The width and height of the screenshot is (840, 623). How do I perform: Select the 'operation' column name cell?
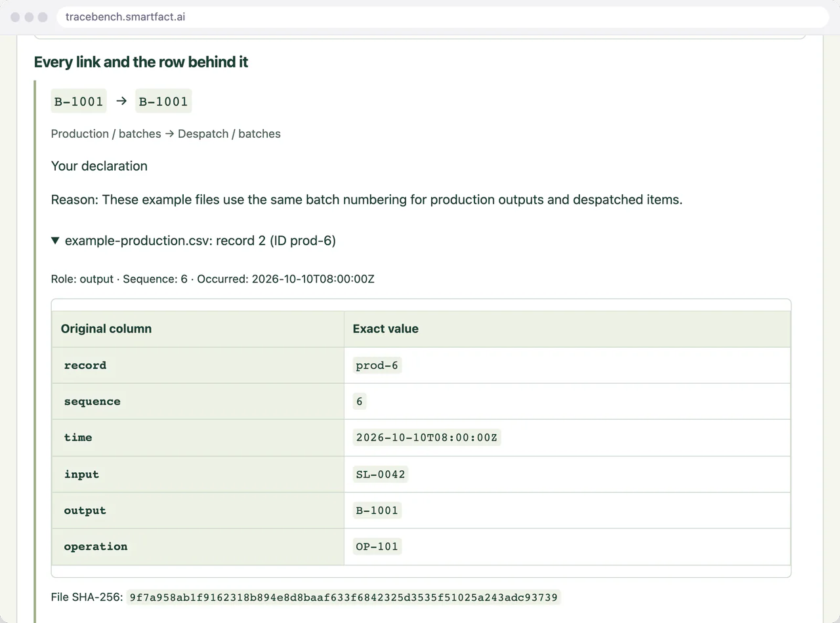tap(198, 546)
